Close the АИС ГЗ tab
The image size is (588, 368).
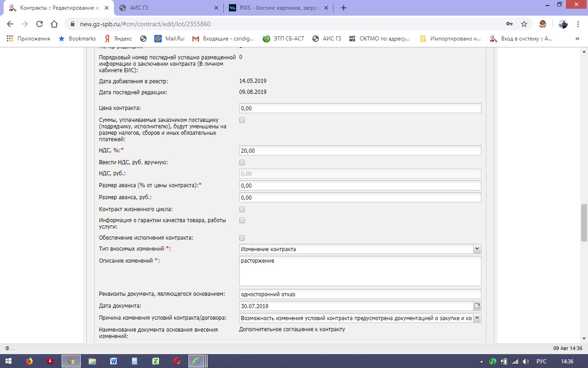(x=216, y=8)
